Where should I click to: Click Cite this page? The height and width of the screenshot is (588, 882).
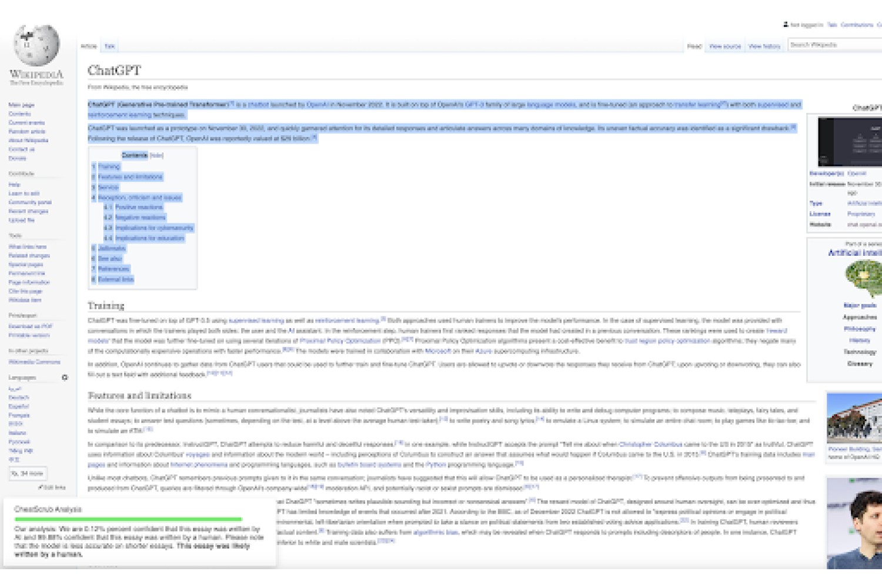pyautogui.click(x=25, y=290)
